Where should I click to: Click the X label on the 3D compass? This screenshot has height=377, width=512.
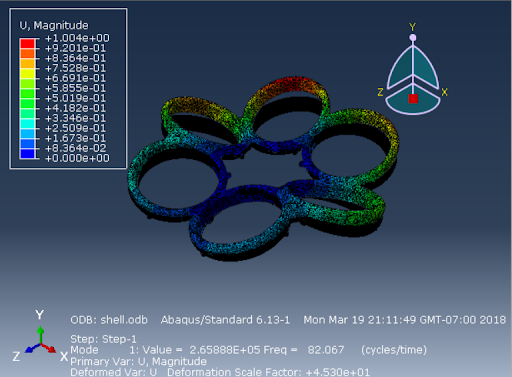pyautogui.click(x=444, y=92)
